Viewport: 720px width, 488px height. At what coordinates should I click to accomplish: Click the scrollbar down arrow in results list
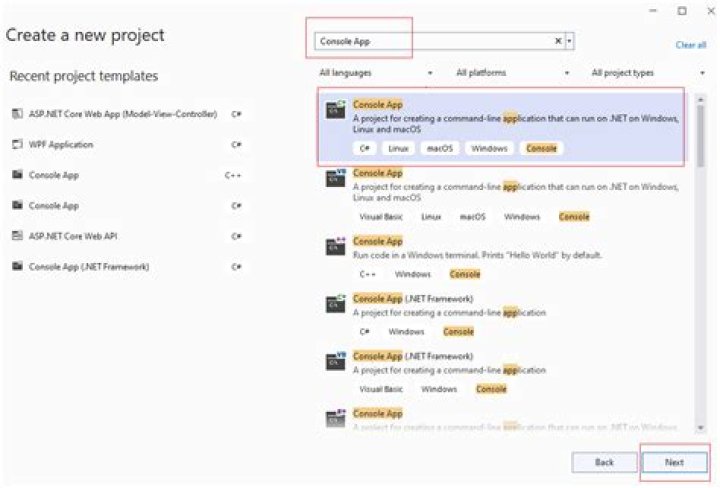click(701, 427)
